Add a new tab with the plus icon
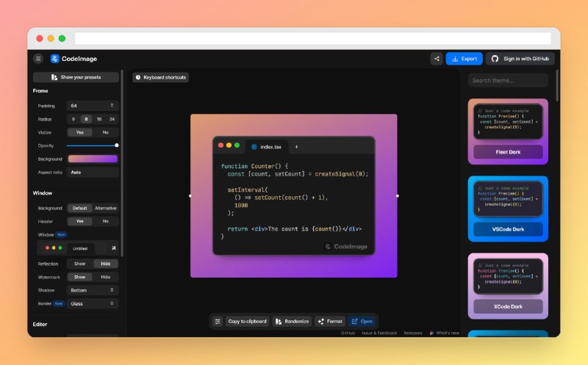The height and width of the screenshot is (365, 588). click(x=296, y=147)
